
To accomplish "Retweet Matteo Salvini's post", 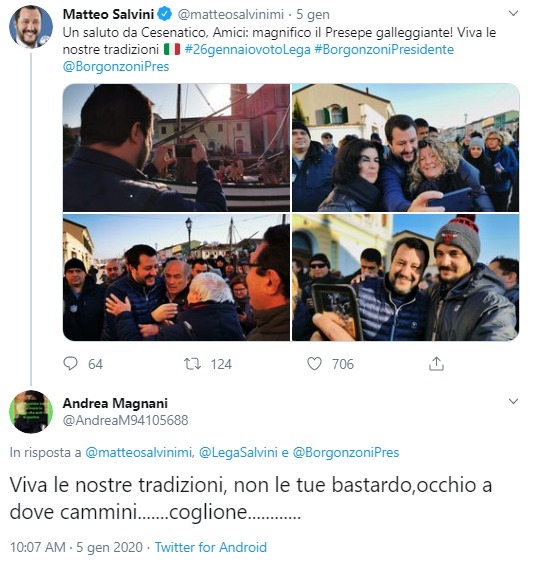I will (192, 364).
